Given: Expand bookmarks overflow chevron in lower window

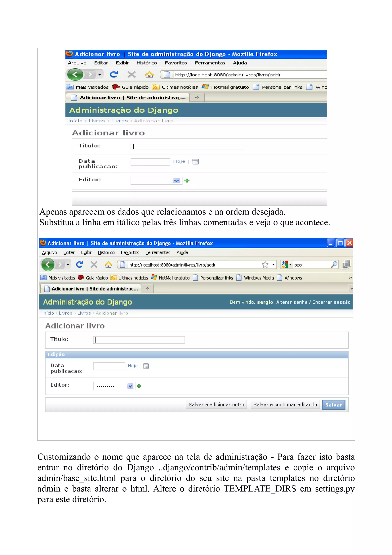Looking at the screenshot, I should coord(350,278).
